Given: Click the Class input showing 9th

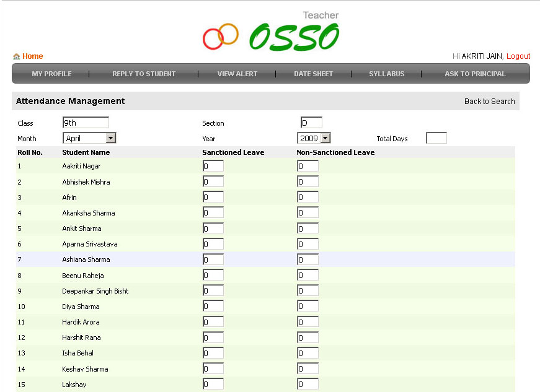Looking at the screenshot, I should 85,122.
